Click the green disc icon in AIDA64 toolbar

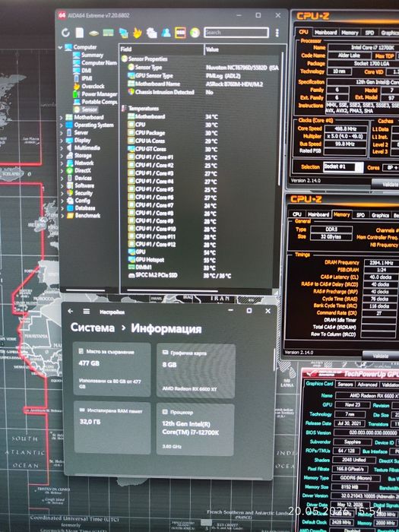pos(195,33)
